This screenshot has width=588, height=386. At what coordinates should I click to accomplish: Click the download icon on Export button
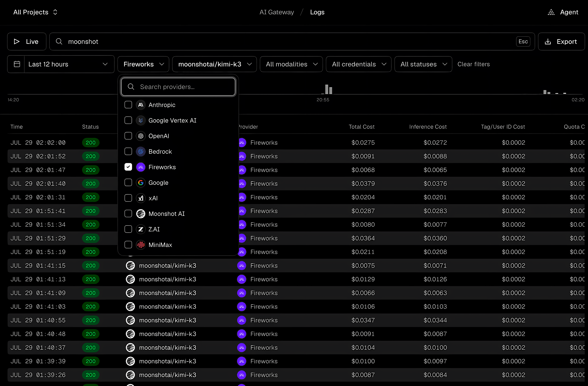click(x=548, y=41)
